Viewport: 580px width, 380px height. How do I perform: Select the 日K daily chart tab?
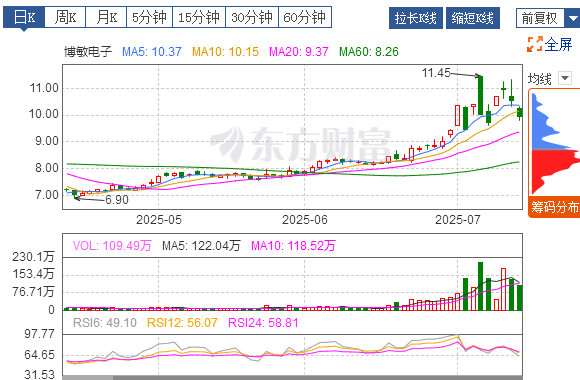(x=24, y=17)
